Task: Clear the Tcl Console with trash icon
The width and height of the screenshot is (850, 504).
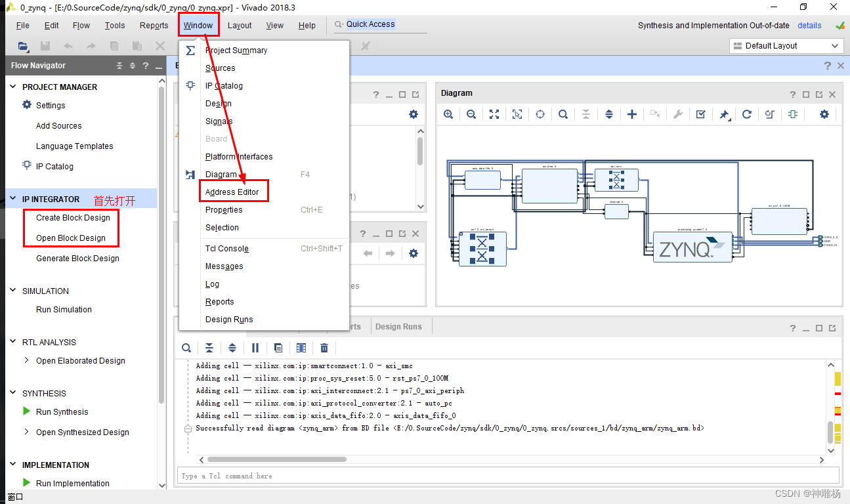Action: point(324,348)
